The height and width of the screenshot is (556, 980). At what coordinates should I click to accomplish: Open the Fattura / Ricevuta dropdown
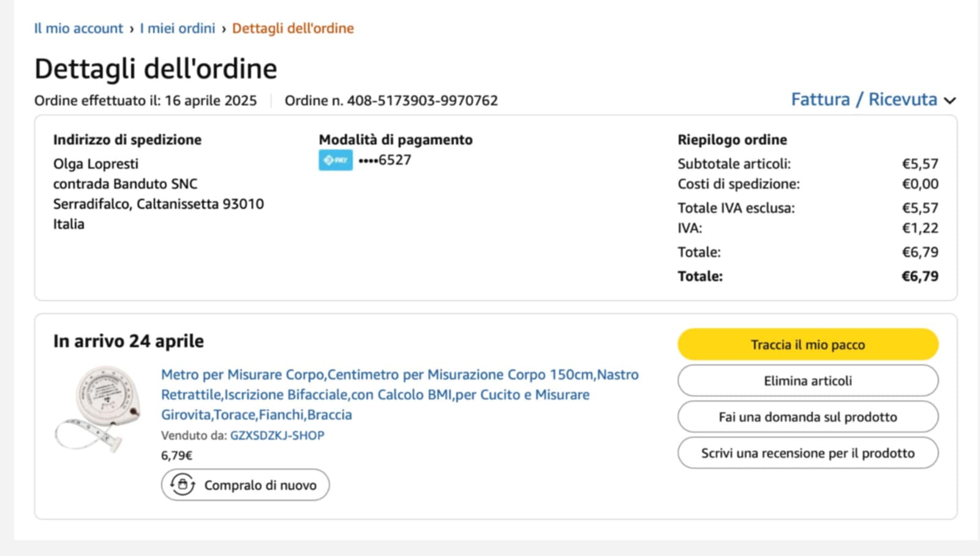coord(864,99)
